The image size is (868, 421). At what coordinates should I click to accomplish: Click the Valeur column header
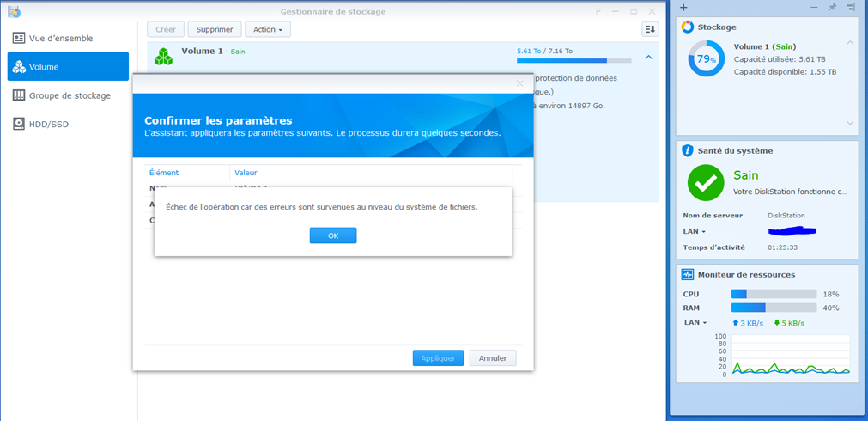pyautogui.click(x=246, y=173)
